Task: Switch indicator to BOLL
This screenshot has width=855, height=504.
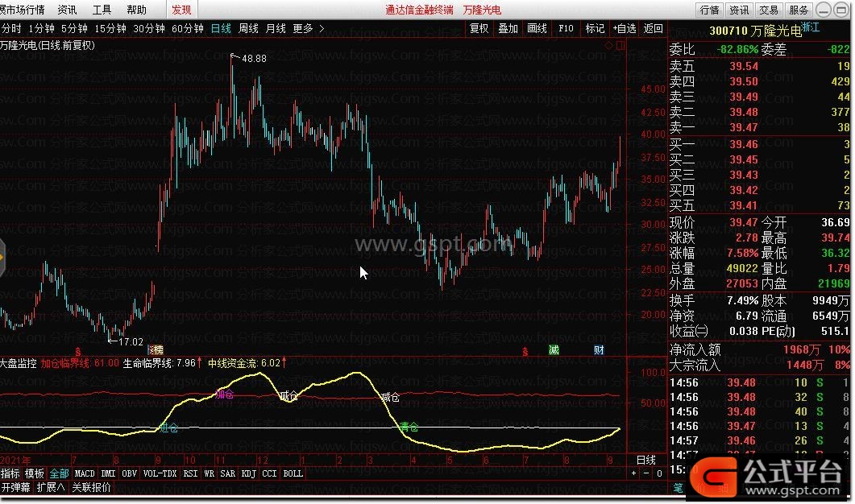Action: [x=293, y=473]
